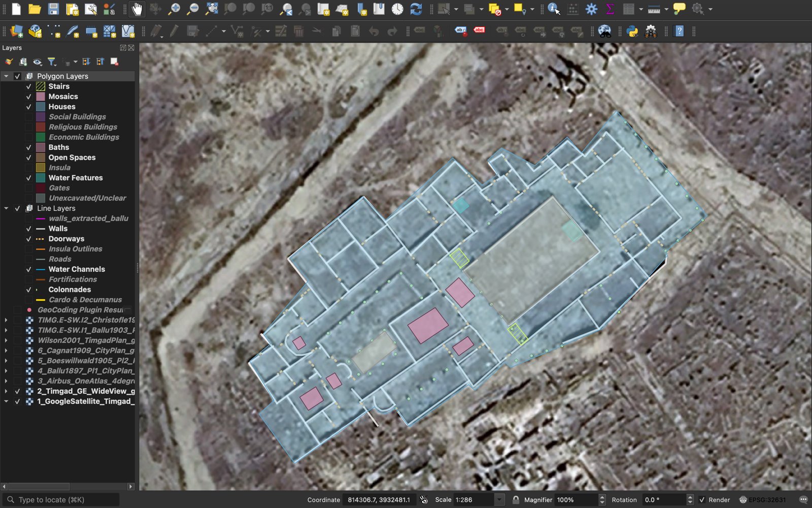This screenshot has width=812, height=508.
Task: Activate the Zoom In magnifier tool
Action: point(174,9)
